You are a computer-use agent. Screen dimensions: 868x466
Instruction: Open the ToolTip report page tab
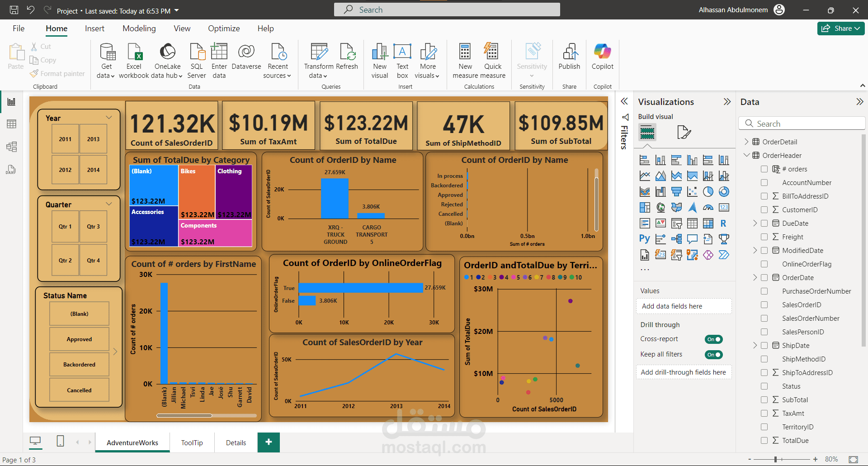pos(192,442)
